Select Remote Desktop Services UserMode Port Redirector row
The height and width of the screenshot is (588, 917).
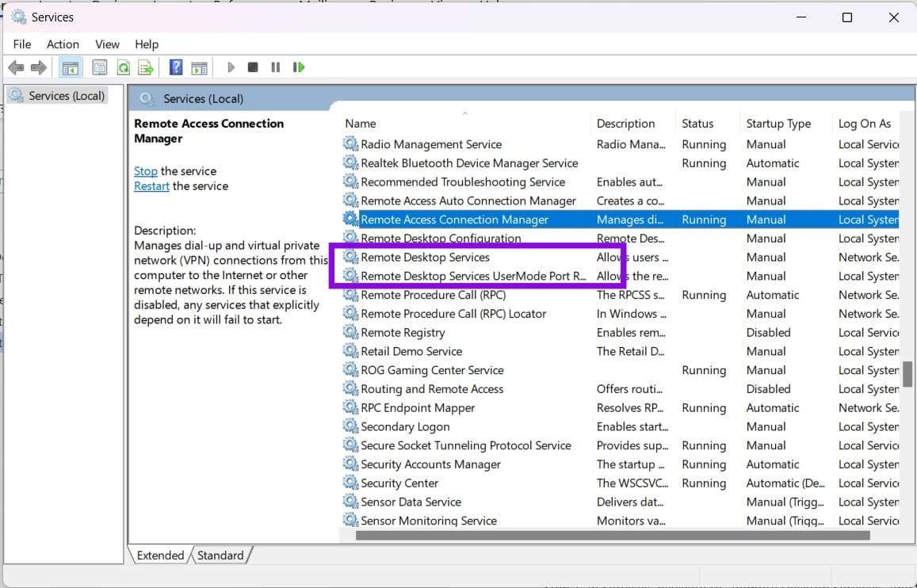pyautogui.click(x=620, y=276)
